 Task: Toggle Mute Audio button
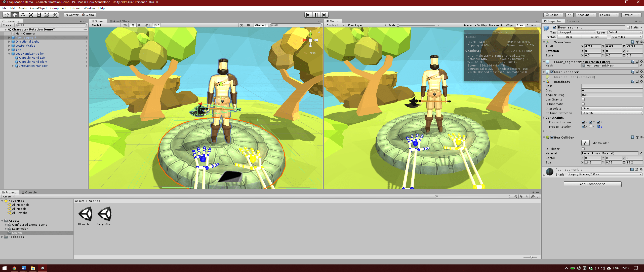(496, 25)
